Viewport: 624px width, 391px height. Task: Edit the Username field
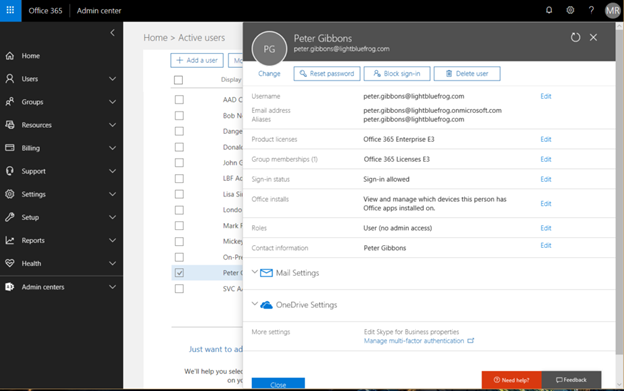(546, 96)
